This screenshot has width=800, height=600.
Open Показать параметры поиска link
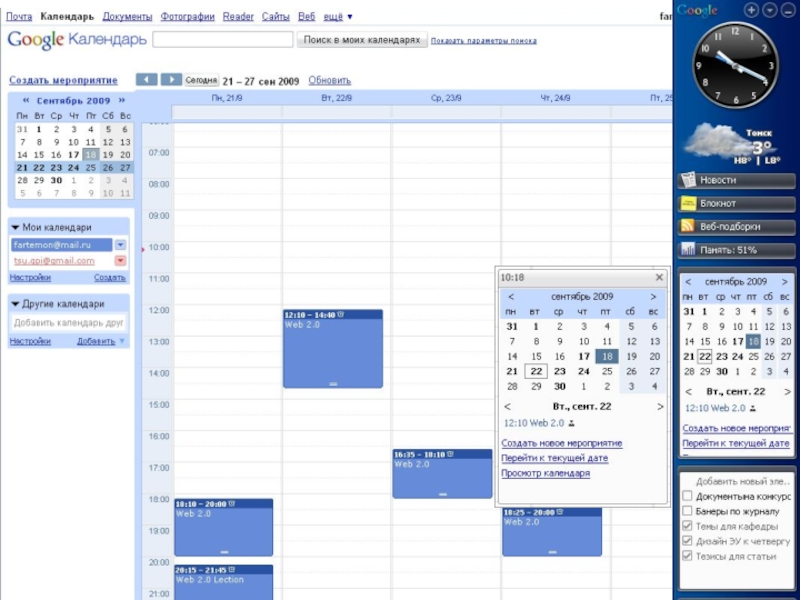(x=484, y=41)
